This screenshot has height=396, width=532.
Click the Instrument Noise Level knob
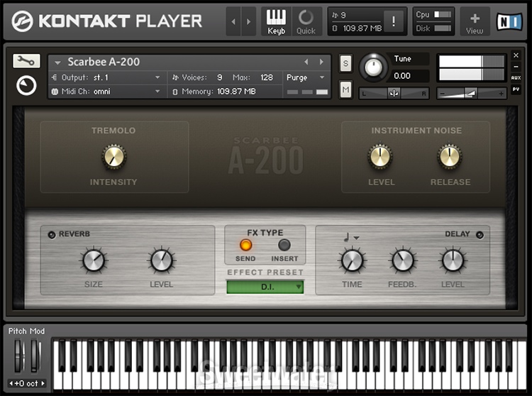[380, 157]
